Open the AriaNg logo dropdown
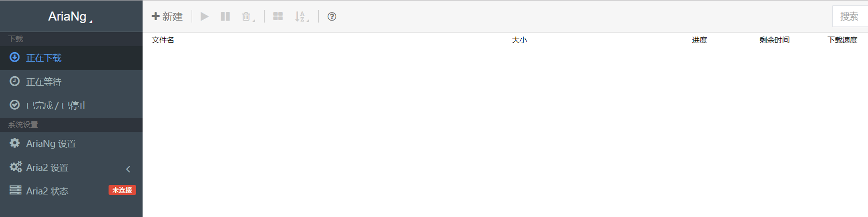 click(x=71, y=17)
